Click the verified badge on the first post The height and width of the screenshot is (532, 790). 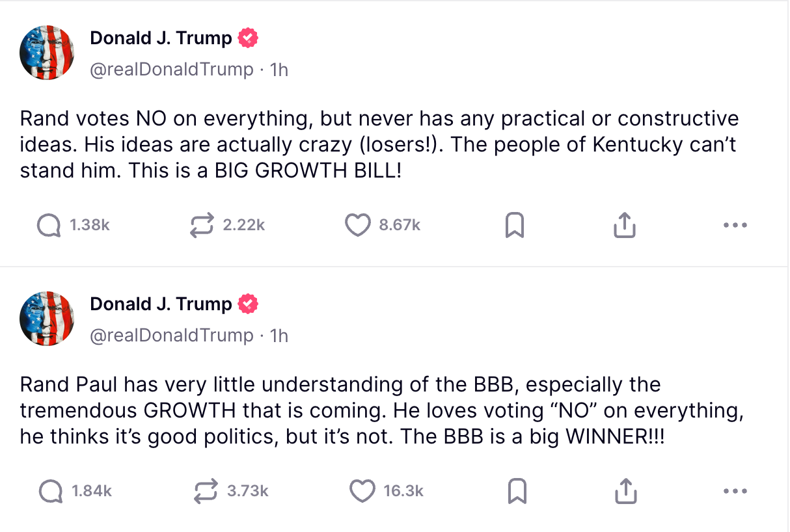[248, 38]
